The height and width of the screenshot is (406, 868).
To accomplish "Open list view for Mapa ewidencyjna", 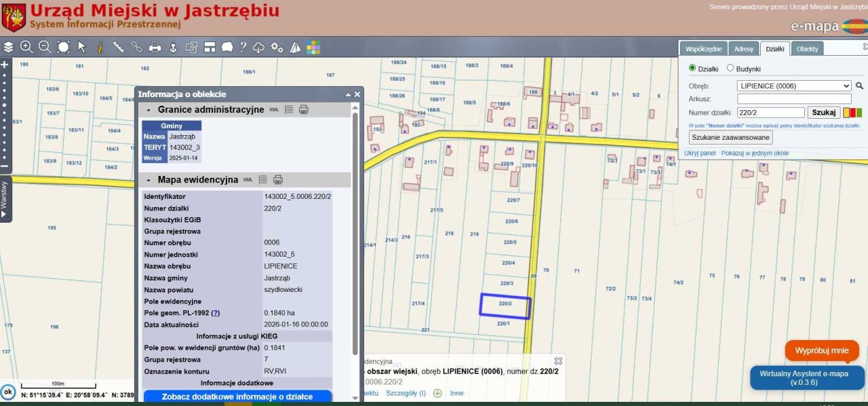I will [x=262, y=180].
